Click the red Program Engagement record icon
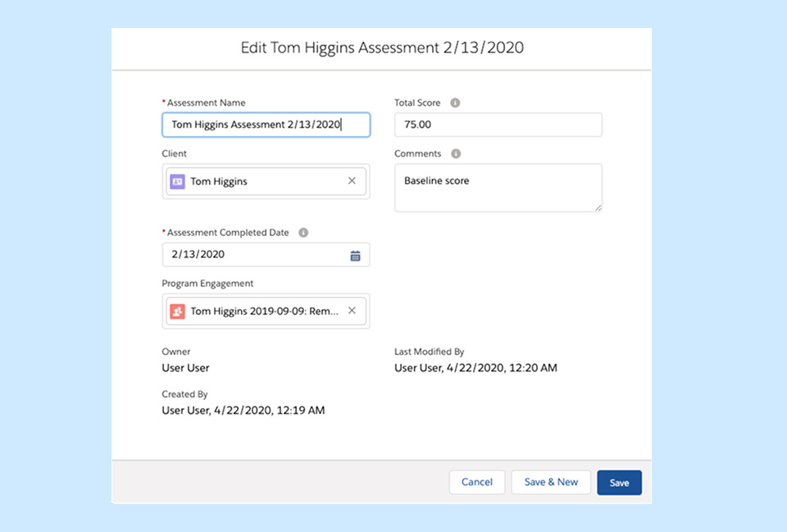Screen dimensions: 787x532 [x=177, y=311]
